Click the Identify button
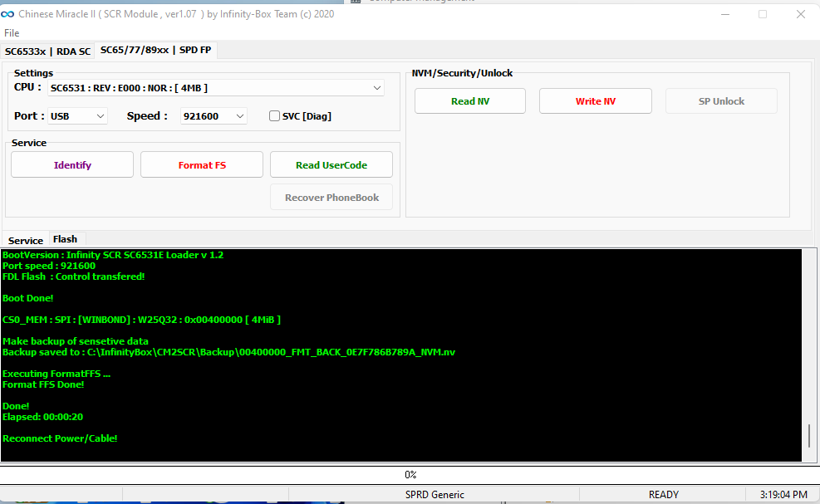The height and width of the screenshot is (504, 820). pyautogui.click(x=72, y=164)
